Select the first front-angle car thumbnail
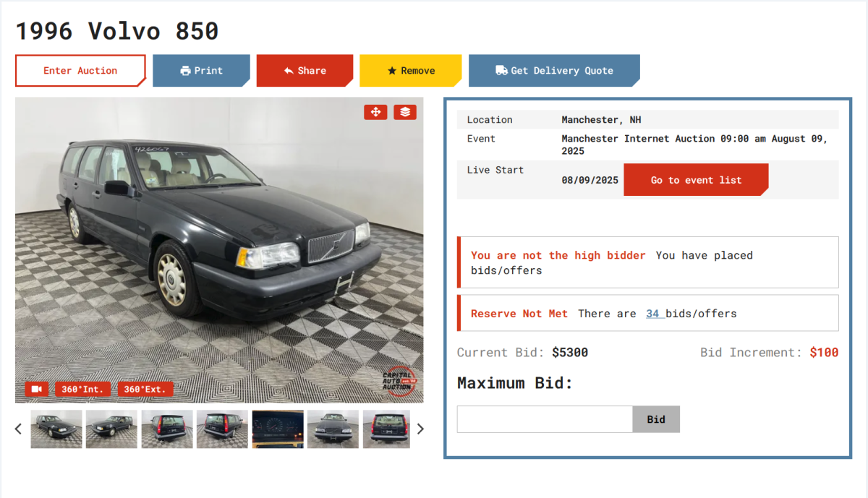The width and height of the screenshot is (868, 498). [56, 429]
